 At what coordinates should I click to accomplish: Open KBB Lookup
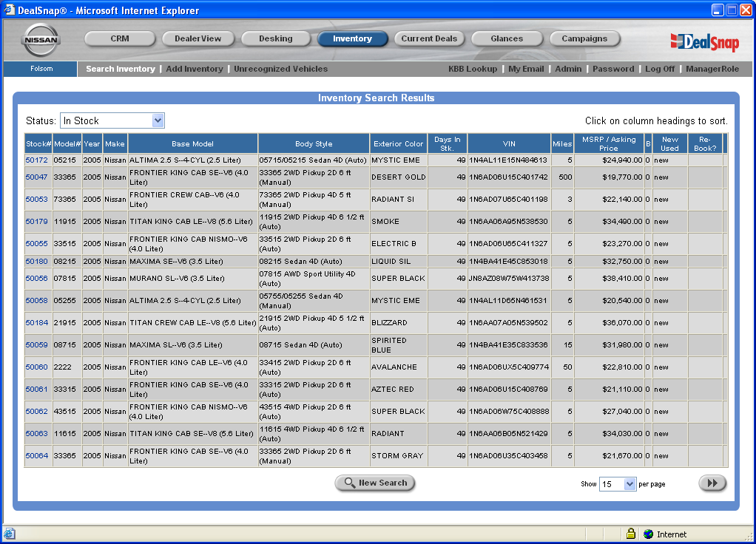point(473,69)
